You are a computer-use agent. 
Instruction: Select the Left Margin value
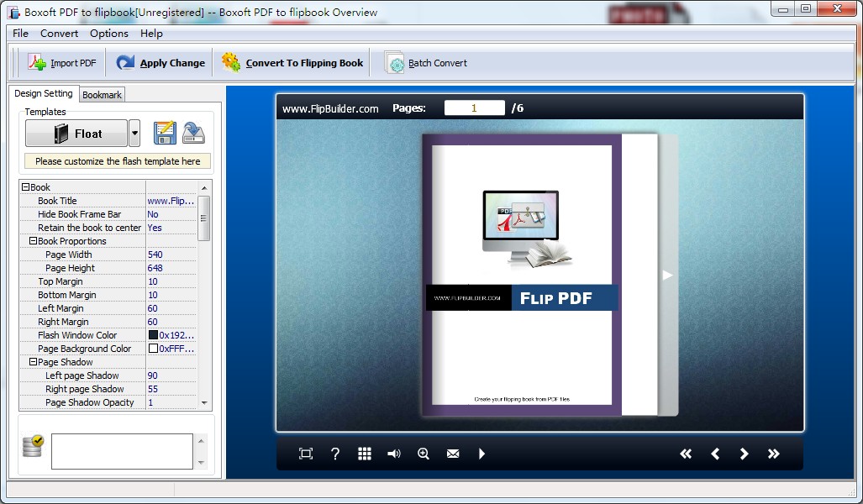(171, 308)
